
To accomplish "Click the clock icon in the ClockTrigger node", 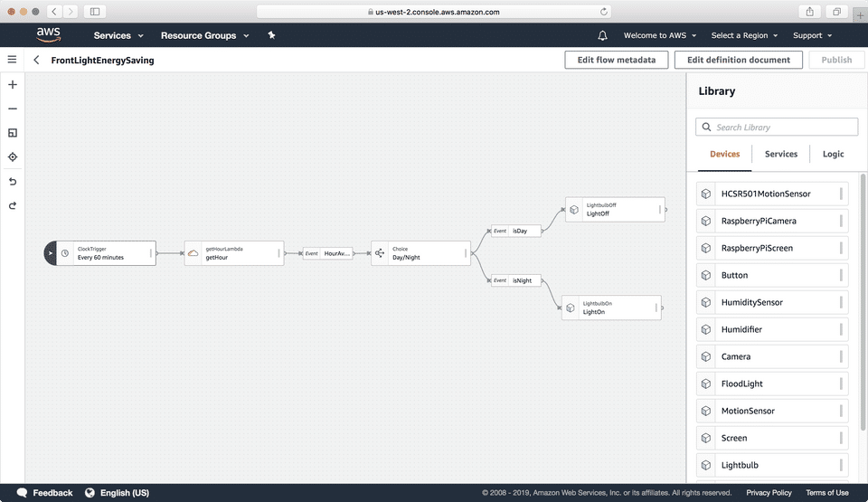I will pyautogui.click(x=65, y=253).
